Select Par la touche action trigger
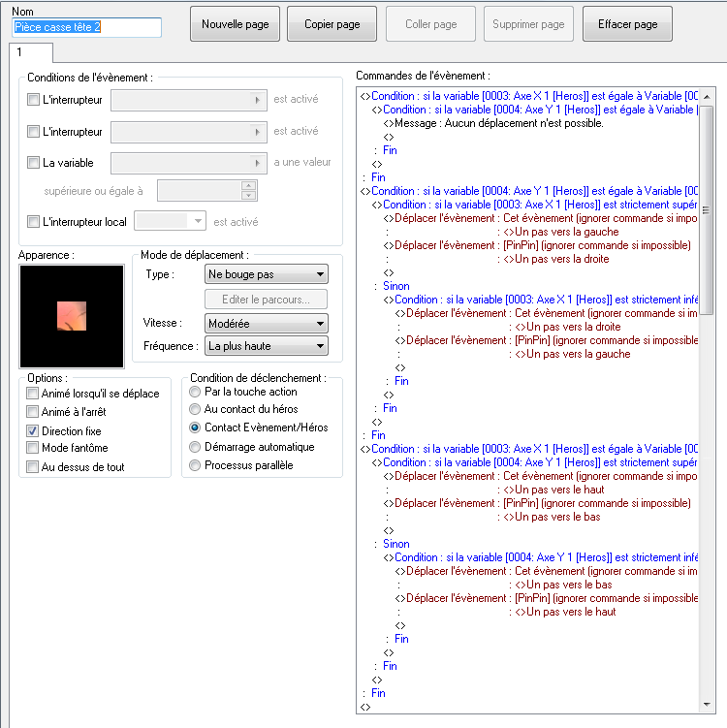Image resolution: width=727 pixels, height=728 pixels. 195,392
